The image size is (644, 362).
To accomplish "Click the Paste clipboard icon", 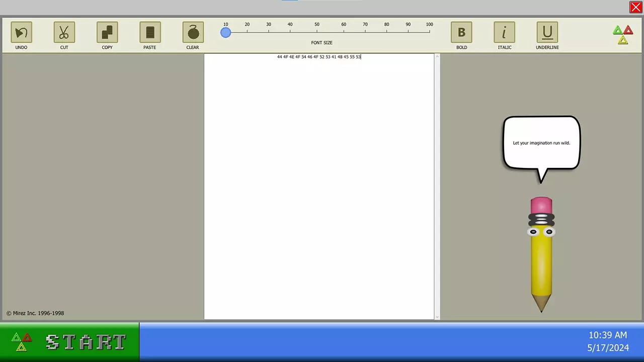I will [150, 33].
